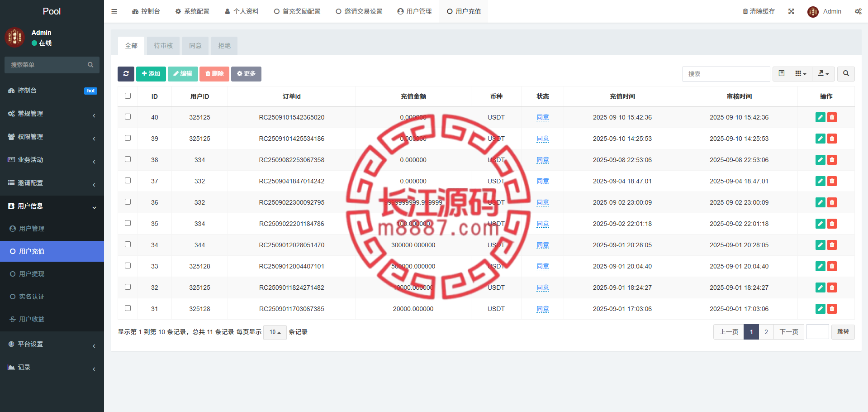Delete the record with ID 36
Viewport: 868px width, 412px height.
832,202
